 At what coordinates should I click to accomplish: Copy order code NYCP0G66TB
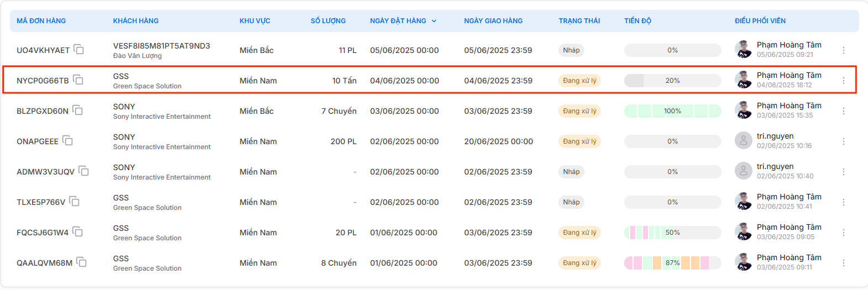pyautogui.click(x=79, y=80)
